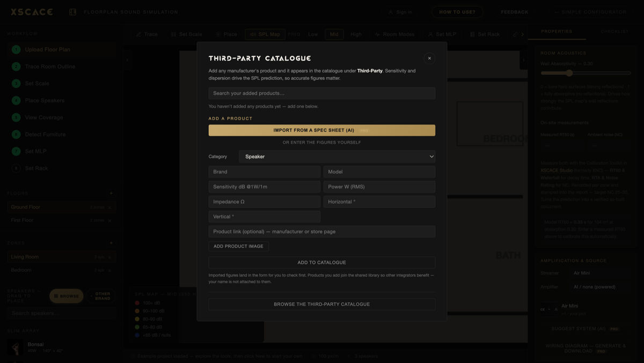Select the Set MLP tool
The image size is (644, 363).
tap(442, 34)
